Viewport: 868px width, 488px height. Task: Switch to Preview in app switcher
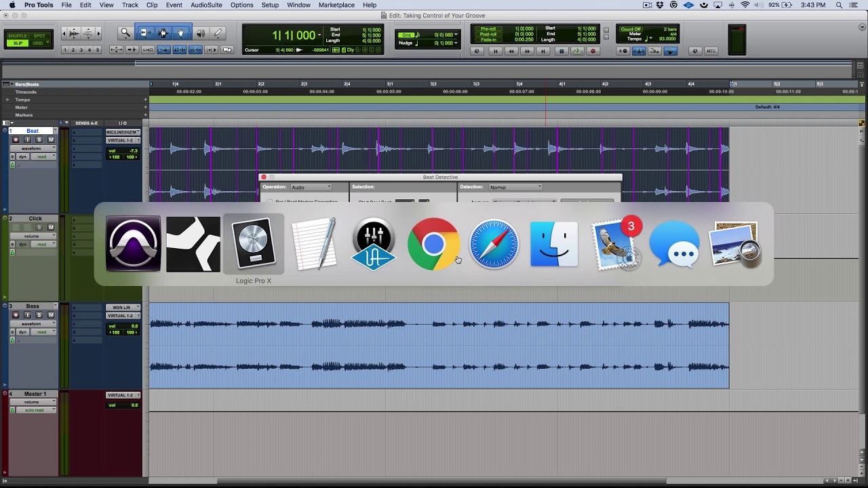point(735,244)
